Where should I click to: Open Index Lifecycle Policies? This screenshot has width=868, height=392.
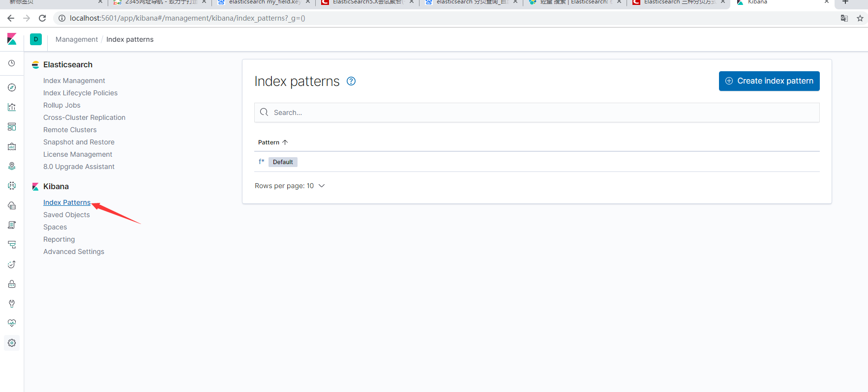[80, 93]
